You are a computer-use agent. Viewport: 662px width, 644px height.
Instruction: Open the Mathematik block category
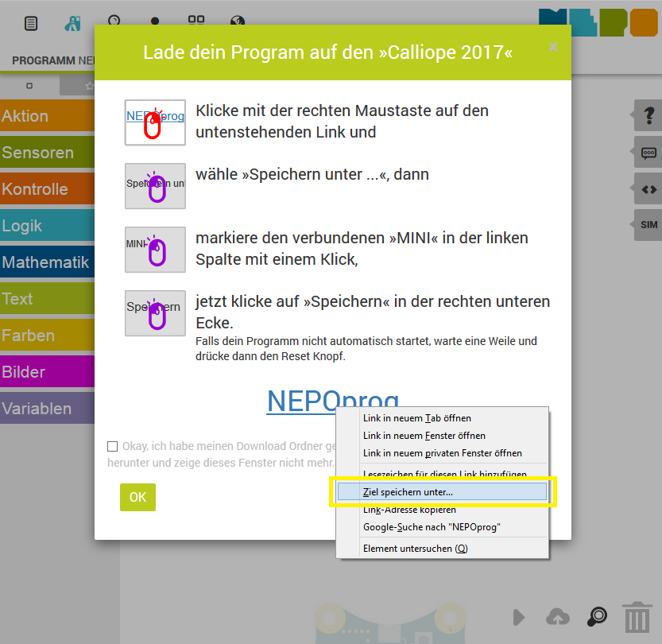[x=48, y=262]
